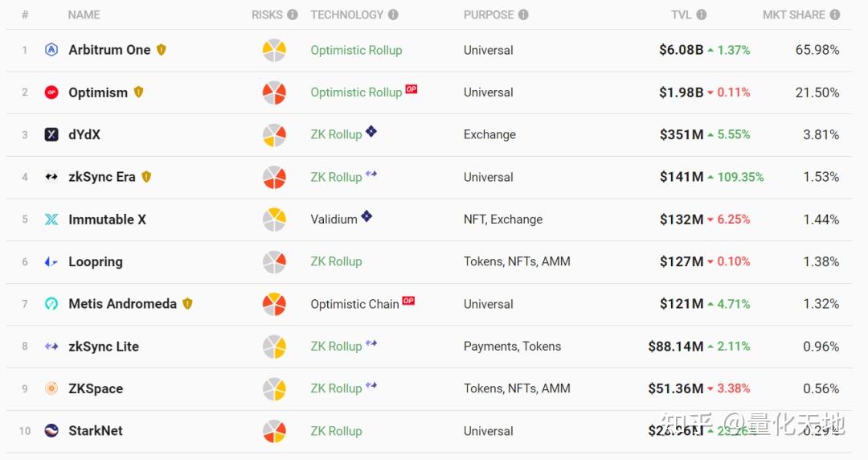Open the zkSync Era project link
Screen dimensions: 868x460
click(x=102, y=177)
